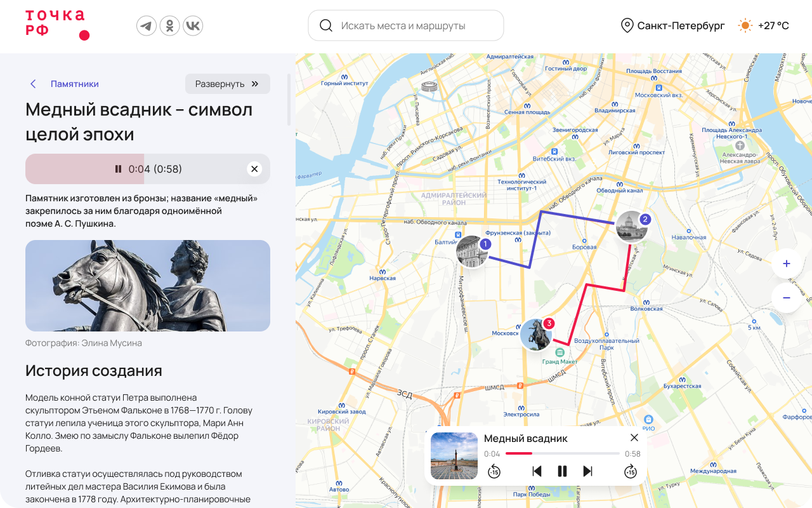Open the Telegram social link icon
This screenshot has height=508, width=812.
[x=147, y=26]
